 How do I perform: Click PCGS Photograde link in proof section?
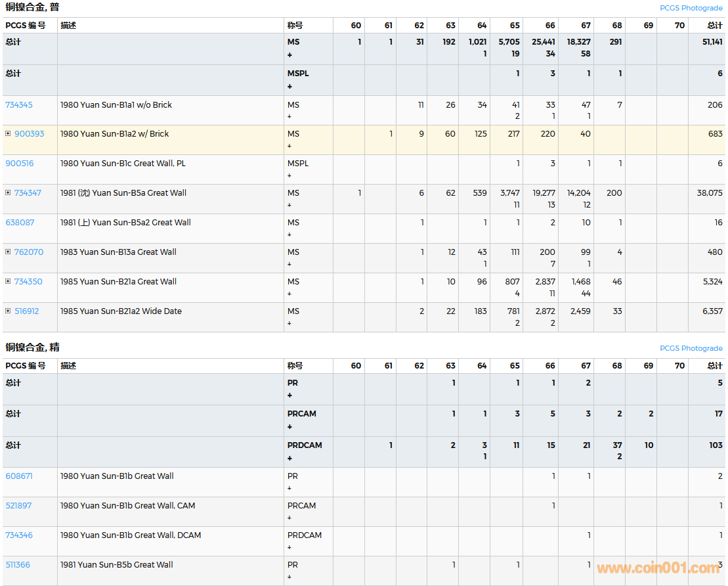pos(691,348)
